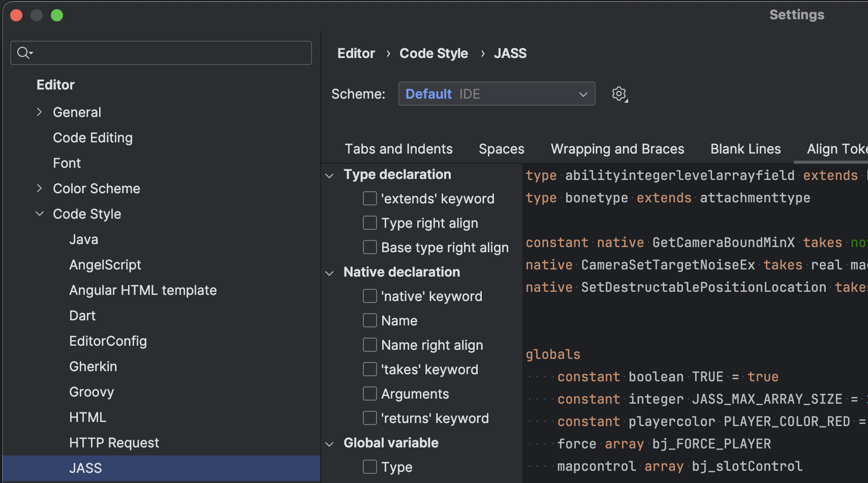Viewport: 868px width, 483px height.
Task: Expand the General settings node
Action: (x=40, y=112)
